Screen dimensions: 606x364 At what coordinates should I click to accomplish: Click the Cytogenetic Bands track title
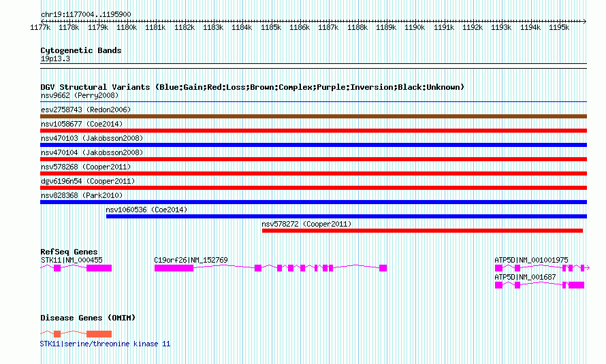(x=81, y=50)
